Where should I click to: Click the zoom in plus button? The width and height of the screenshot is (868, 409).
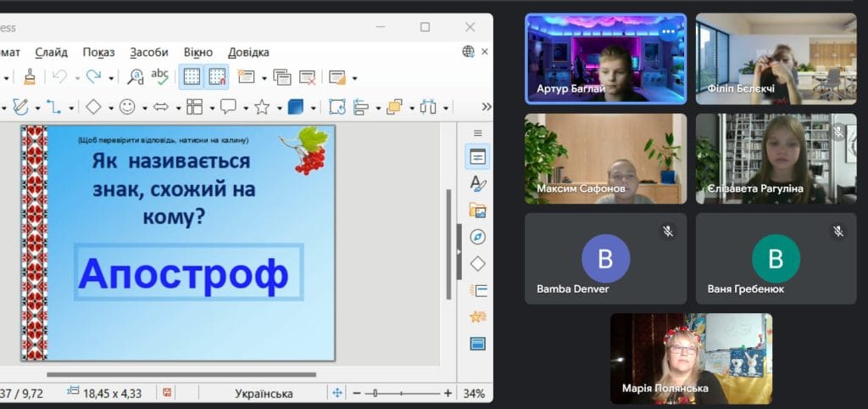(448, 393)
